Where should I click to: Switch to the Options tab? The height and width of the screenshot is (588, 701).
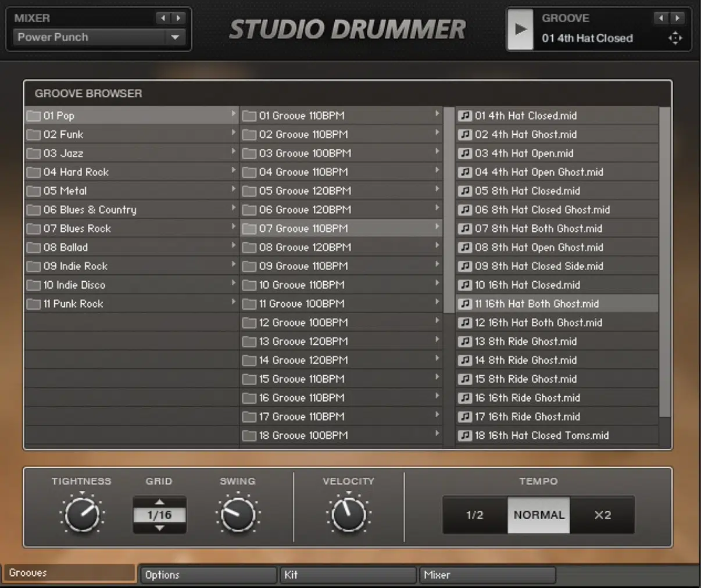coord(209,575)
